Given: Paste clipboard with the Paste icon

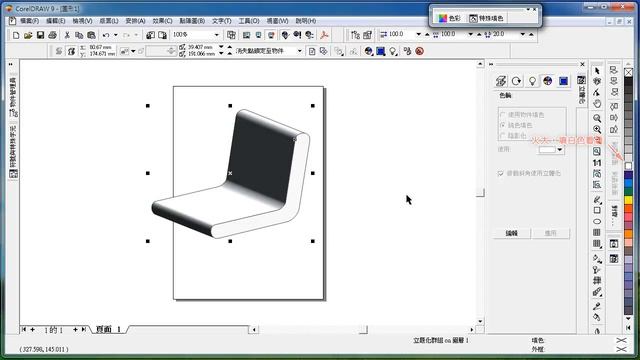Looking at the screenshot, I should click(91, 36).
